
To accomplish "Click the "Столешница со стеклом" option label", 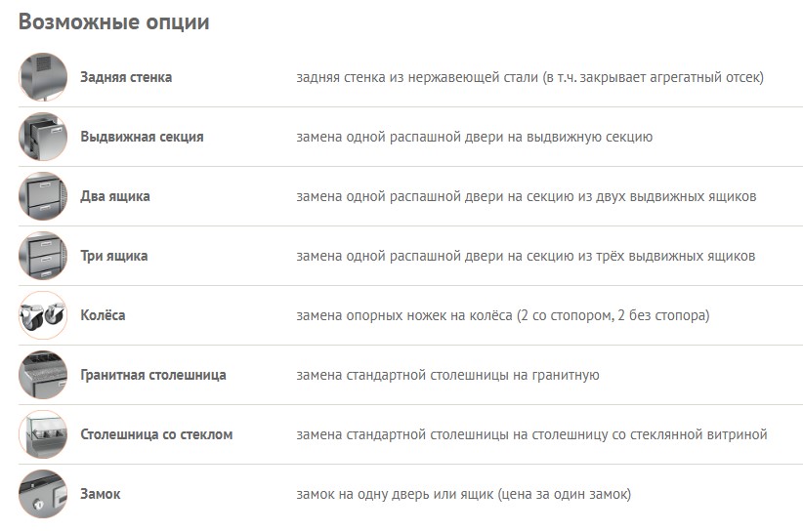I will pos(156,434).
